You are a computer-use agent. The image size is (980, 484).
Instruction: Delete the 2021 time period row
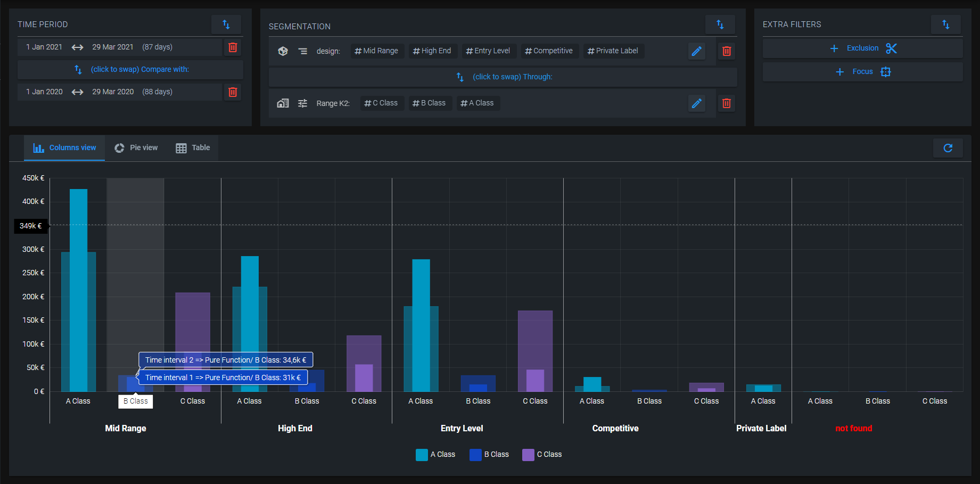[233, 47]
